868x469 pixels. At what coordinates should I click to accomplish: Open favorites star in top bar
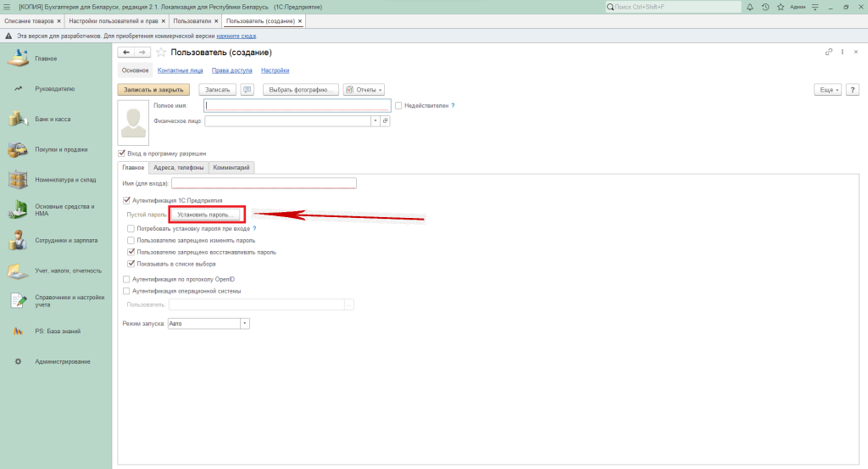(x=779, y=7)
